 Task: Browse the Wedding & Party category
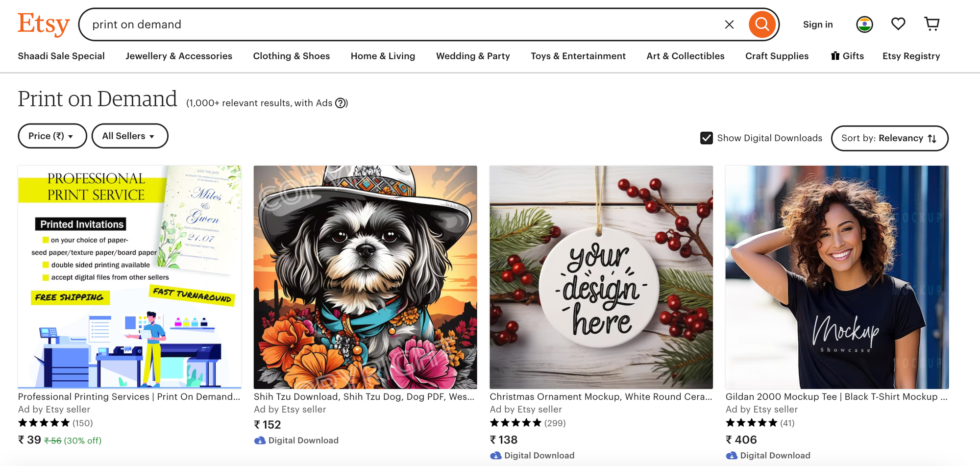[x=472, y=56]
